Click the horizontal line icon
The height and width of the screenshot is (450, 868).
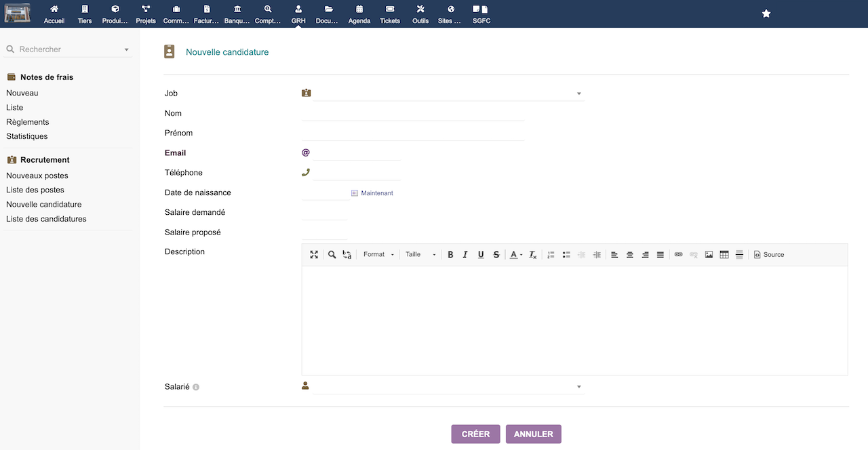point(739,255)
